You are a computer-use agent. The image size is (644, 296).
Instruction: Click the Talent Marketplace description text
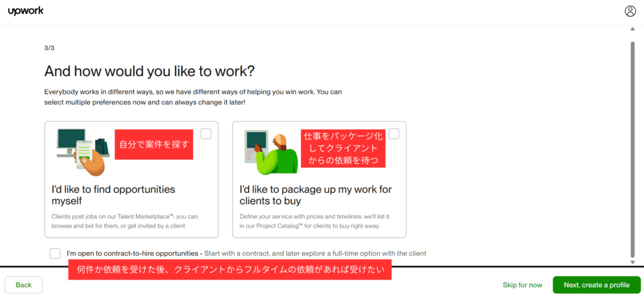pos(125,221)
